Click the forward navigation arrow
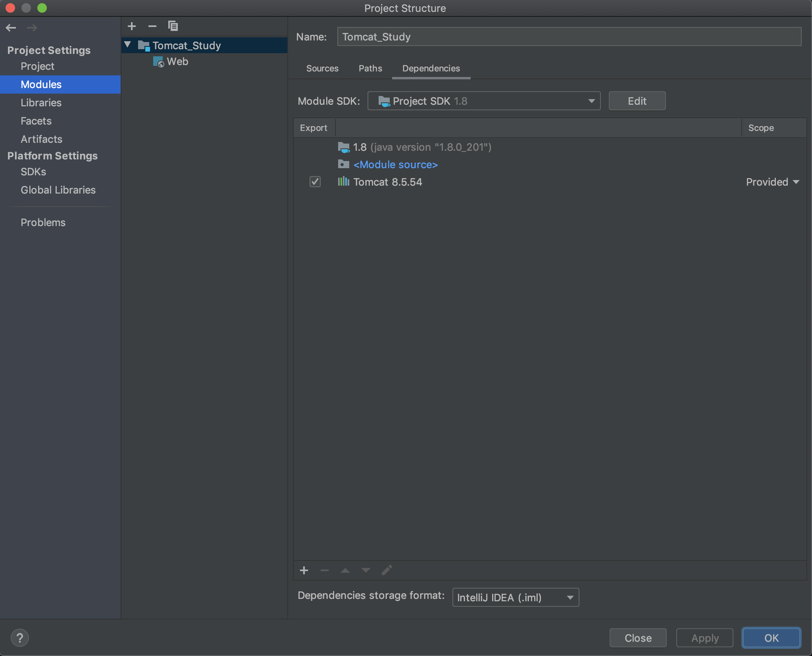Screen dimensions: 812x656 (32, 28)
